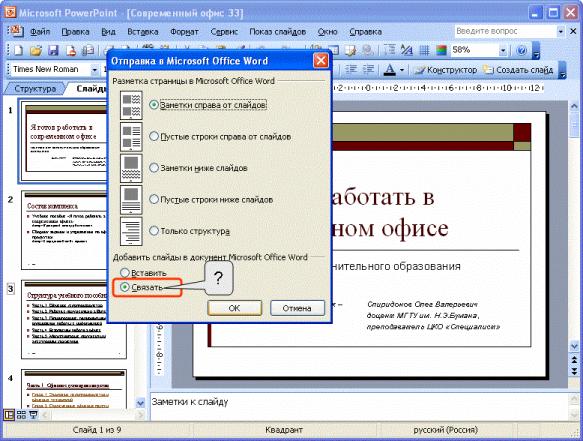
Task: Select the 'Связать' radio button
Action: click(125, 287)
